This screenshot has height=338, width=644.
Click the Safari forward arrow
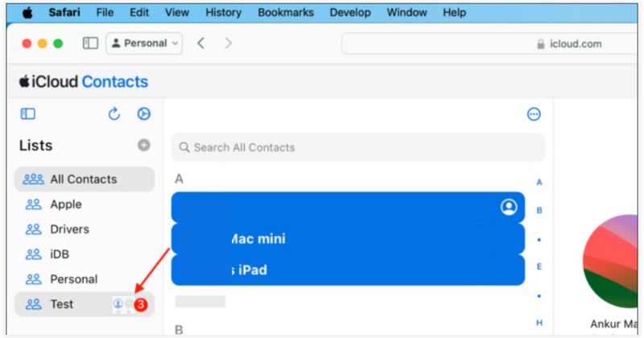point(228,43)
